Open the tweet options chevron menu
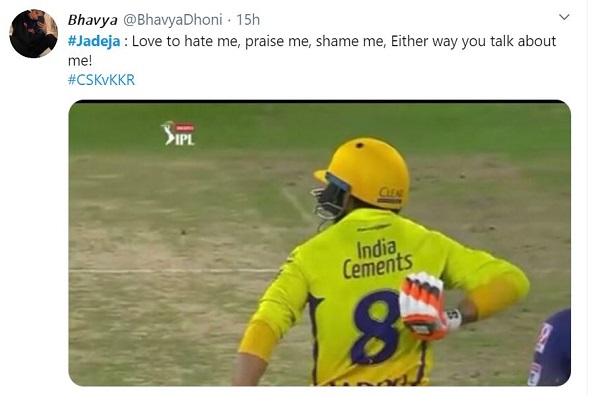Viewport: 600px width, 395px height. [564, 17]
